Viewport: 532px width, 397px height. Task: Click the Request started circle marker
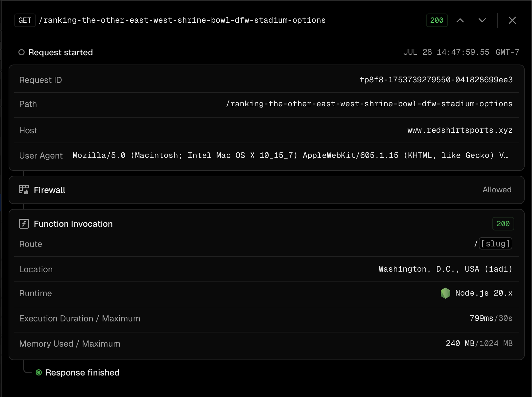pos(22,53)
